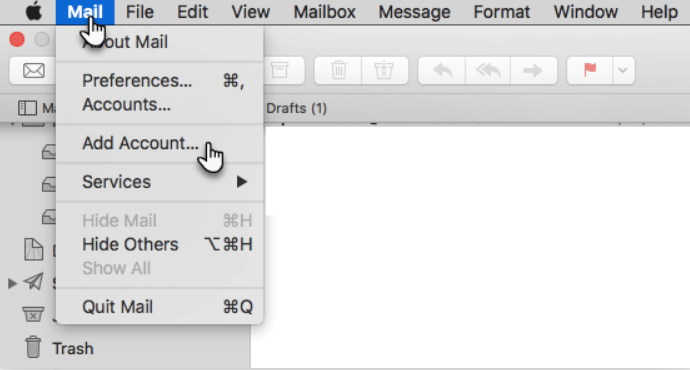Close the highlighted Mail menu

[x=85, y=12]
